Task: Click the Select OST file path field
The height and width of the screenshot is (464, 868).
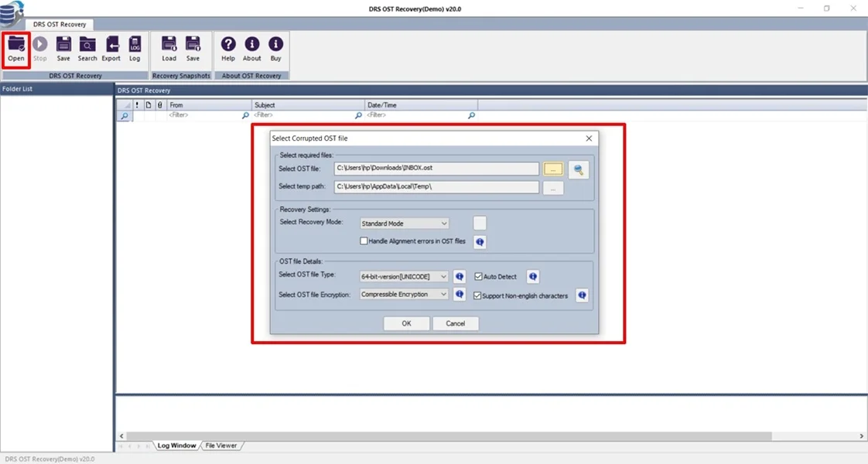Action: point(436,168)
